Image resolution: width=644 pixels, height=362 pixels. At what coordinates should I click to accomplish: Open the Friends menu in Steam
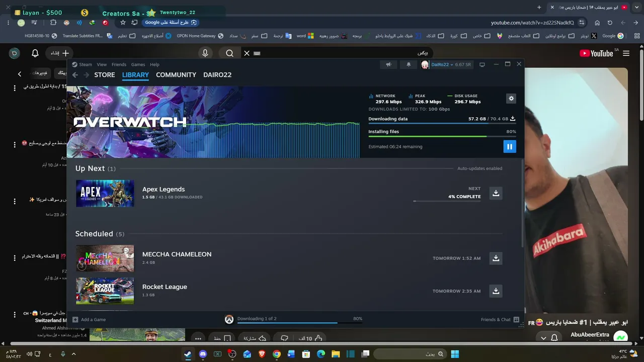pos(119,64)
